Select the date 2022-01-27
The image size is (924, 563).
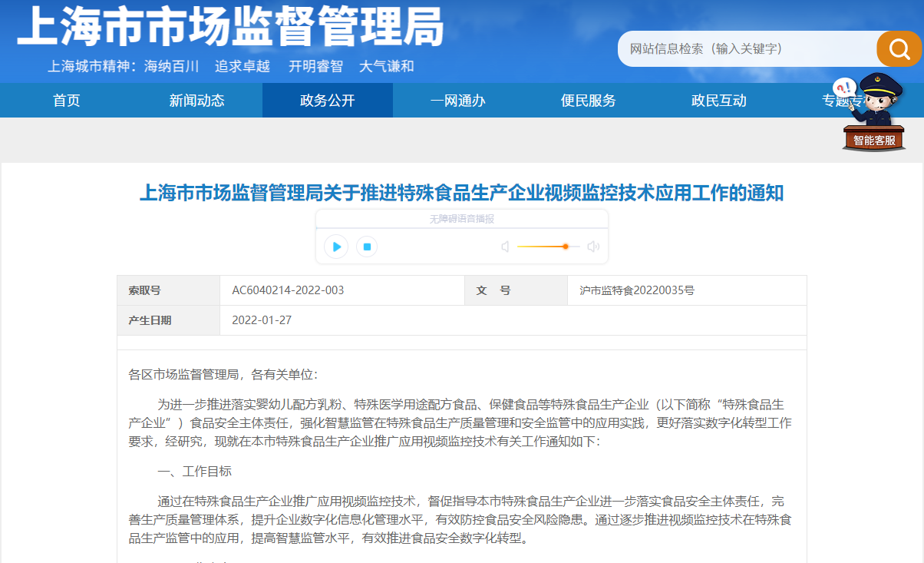[262, 320]
